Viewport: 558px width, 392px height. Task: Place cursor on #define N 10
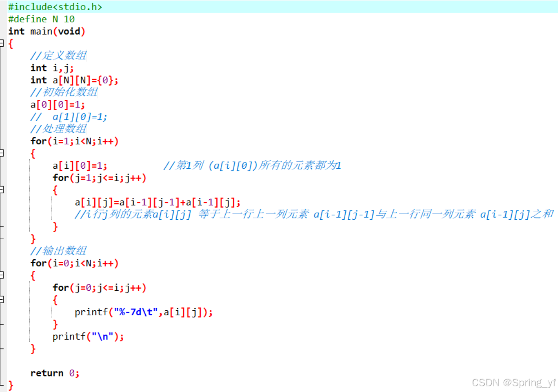pyautogui.click(x=41, y=19)
